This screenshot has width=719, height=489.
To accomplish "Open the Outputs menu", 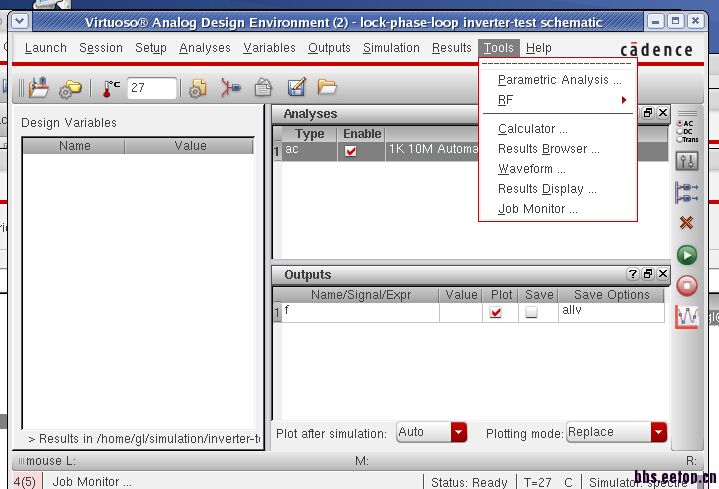I will click(x=329, y=48).
